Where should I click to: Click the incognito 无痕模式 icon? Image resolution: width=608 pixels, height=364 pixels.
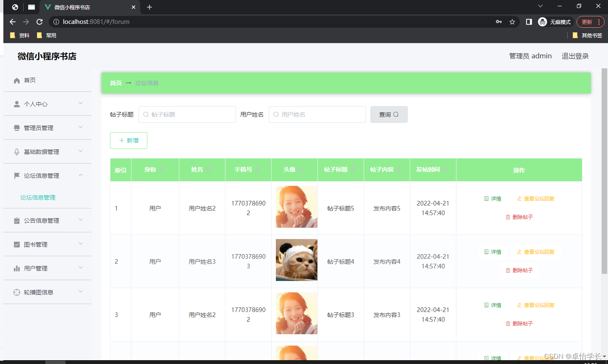coord(542,22)
